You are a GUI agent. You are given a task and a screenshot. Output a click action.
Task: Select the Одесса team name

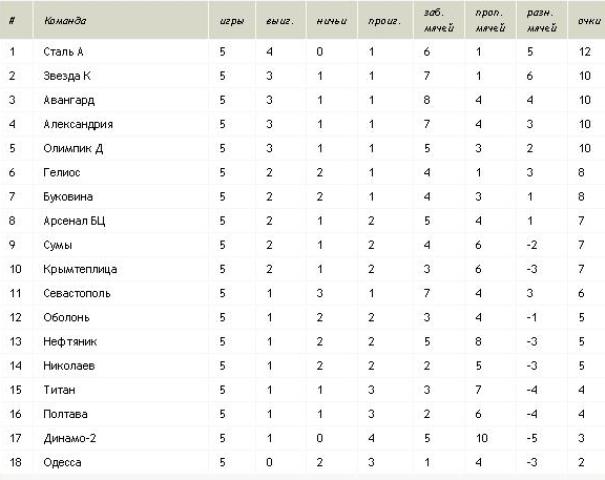[x=62, y=462]
